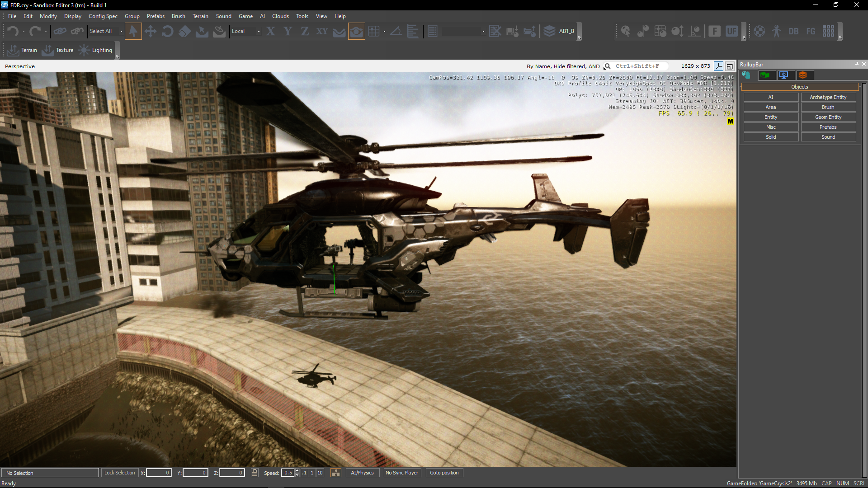
Task: Open the DB database view icon
Action: tap(793, 31)
